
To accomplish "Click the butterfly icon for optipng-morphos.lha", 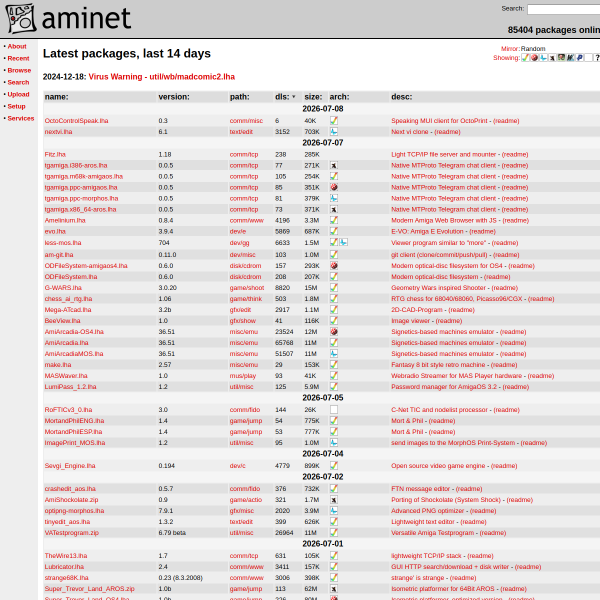I will point(334,511).
